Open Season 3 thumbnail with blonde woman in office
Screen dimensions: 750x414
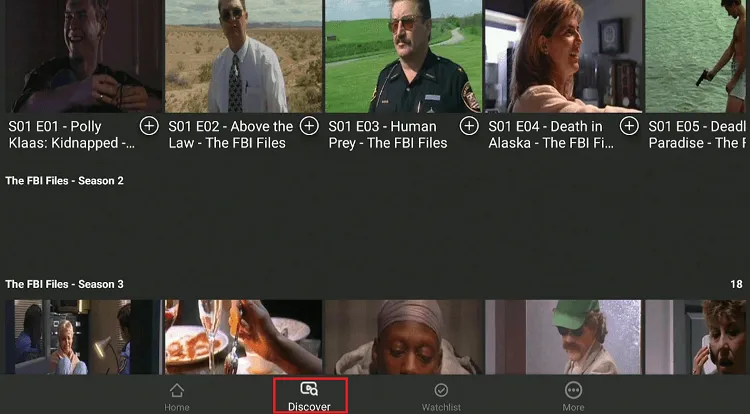tap(84, 337)
